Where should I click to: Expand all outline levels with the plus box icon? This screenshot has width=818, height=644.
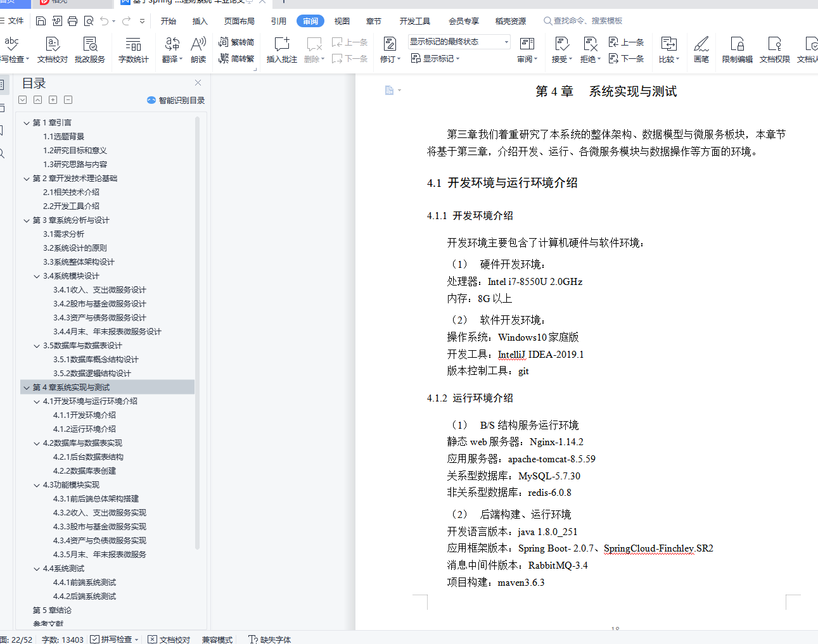click(x=53, y=100)
